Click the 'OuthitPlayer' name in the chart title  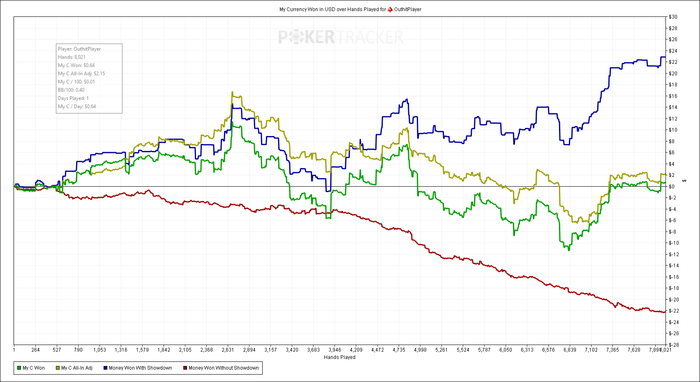click(407, 9)
